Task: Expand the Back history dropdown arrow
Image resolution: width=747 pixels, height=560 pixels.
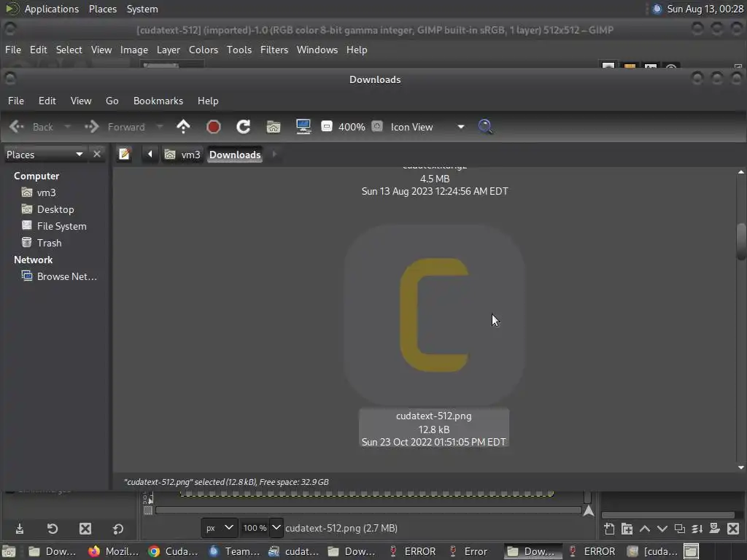Action: pos(68,127)
